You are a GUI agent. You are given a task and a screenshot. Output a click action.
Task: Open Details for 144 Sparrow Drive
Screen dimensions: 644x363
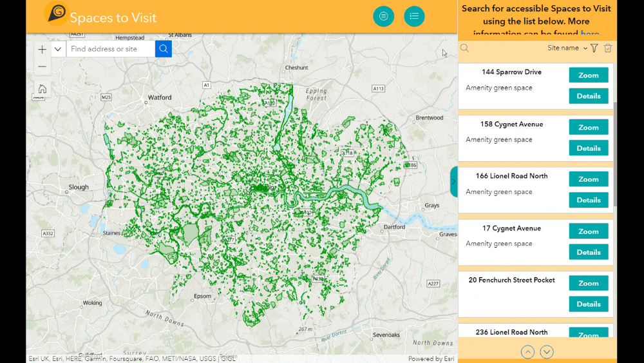click(589, 96)
